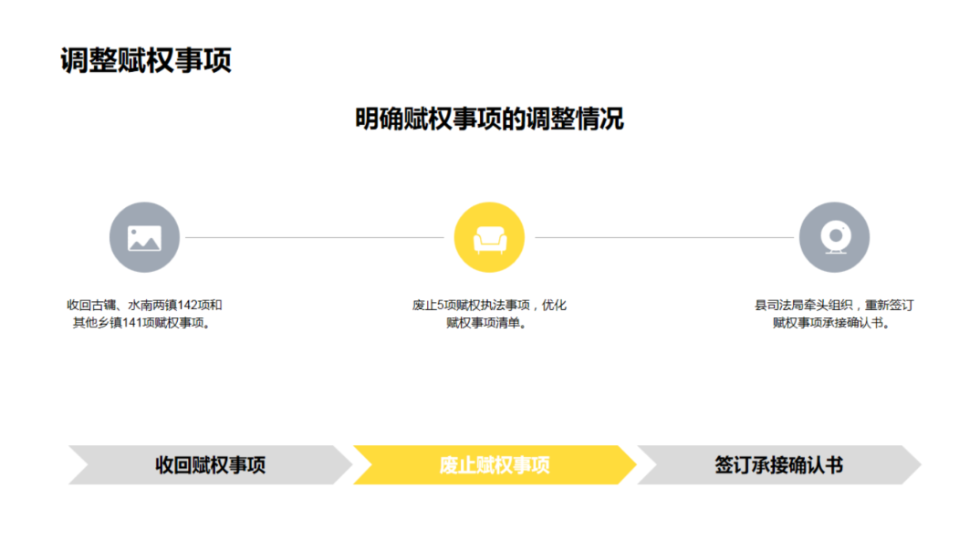Viewport: 980px width, 551px height.
Task: Click the text 县司法局牵头组织，重新签订
Action: tap(834, 314)
